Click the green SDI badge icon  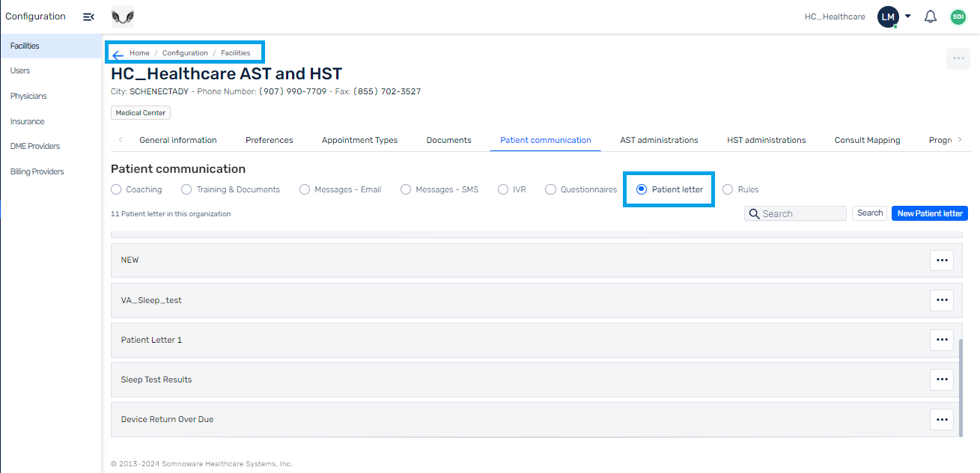pyautogui.click(x=958, y=16)
